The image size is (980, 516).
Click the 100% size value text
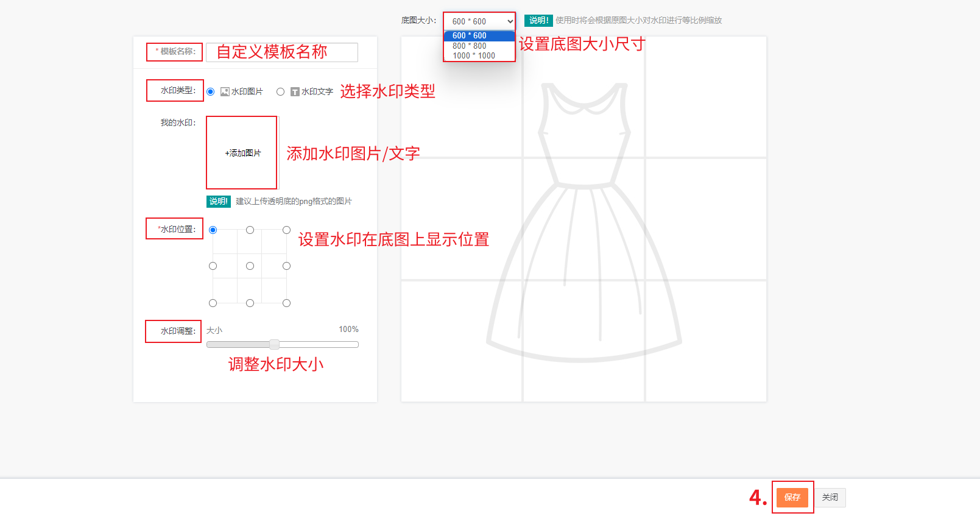[348, 329]
